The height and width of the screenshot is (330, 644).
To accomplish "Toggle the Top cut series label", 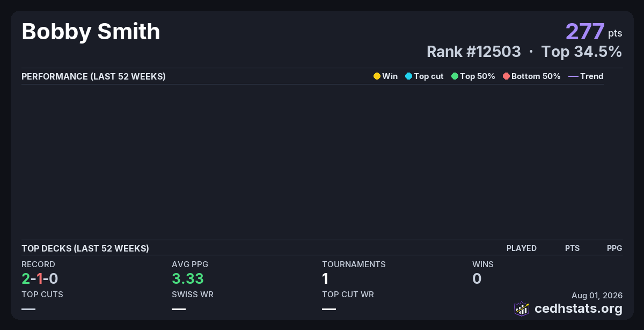I will point(429,76).
